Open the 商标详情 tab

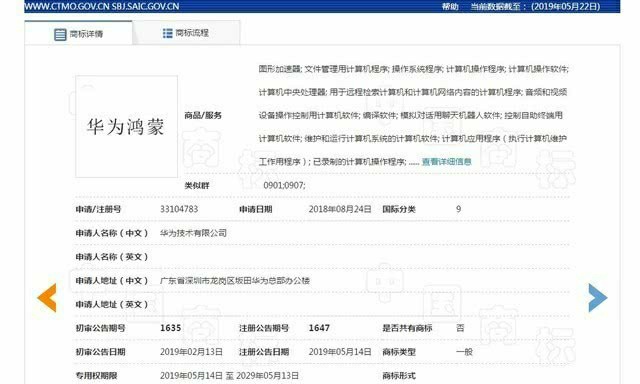tap(78, 33)
